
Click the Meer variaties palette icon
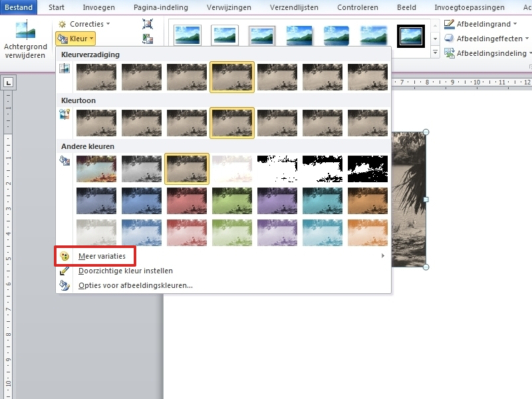coord(65,256)
